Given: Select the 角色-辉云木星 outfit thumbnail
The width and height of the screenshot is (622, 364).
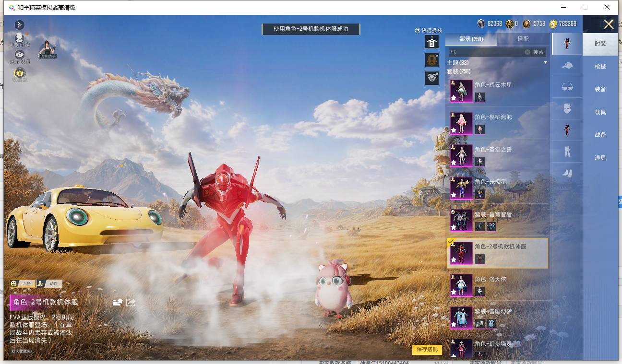Looking at the screenshot, I should click(x=462, y=91).
